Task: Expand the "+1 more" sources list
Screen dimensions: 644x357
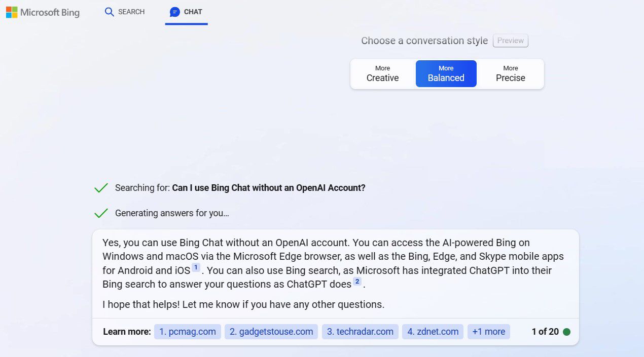Action: [488, 332]
